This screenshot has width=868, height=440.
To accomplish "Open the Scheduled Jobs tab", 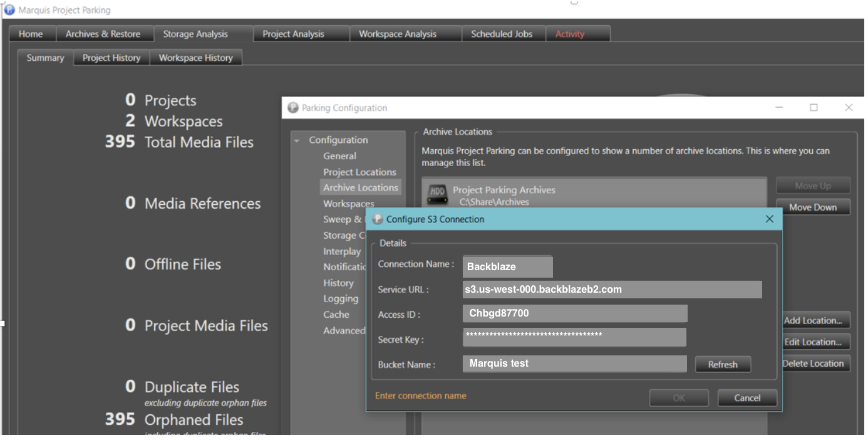I will 502,34.
